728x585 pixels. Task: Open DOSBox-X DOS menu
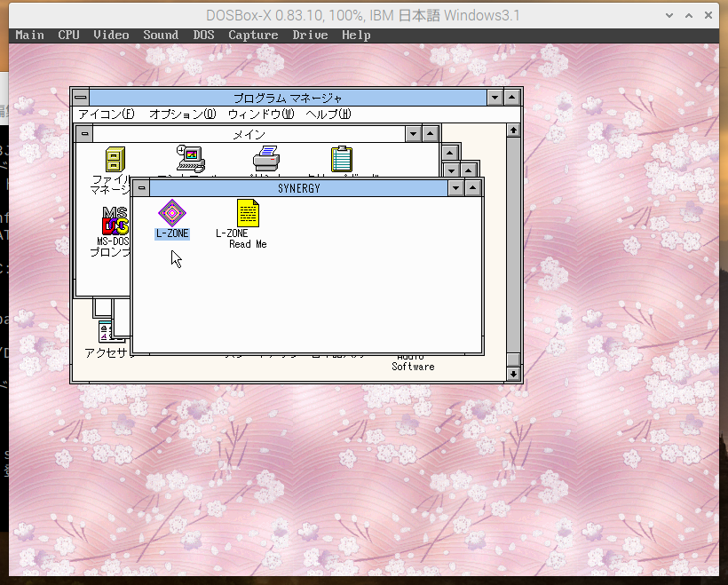[204, 36]
